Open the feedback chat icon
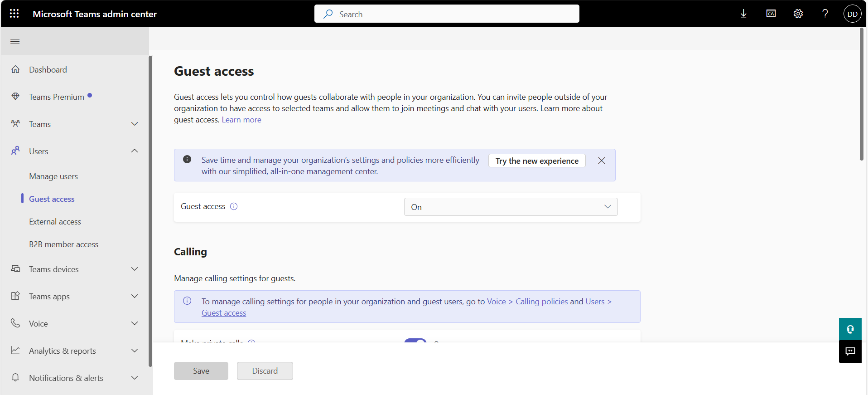The width and height of the screenshot is (868, 395). [x=850, y=351]
